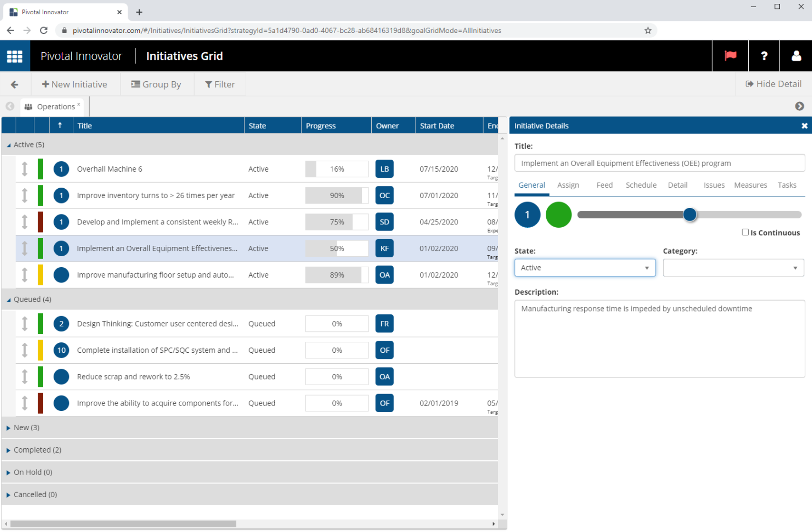Click the Title input field
The height and width of the screenshot is (532, 812).
(659, 163)
